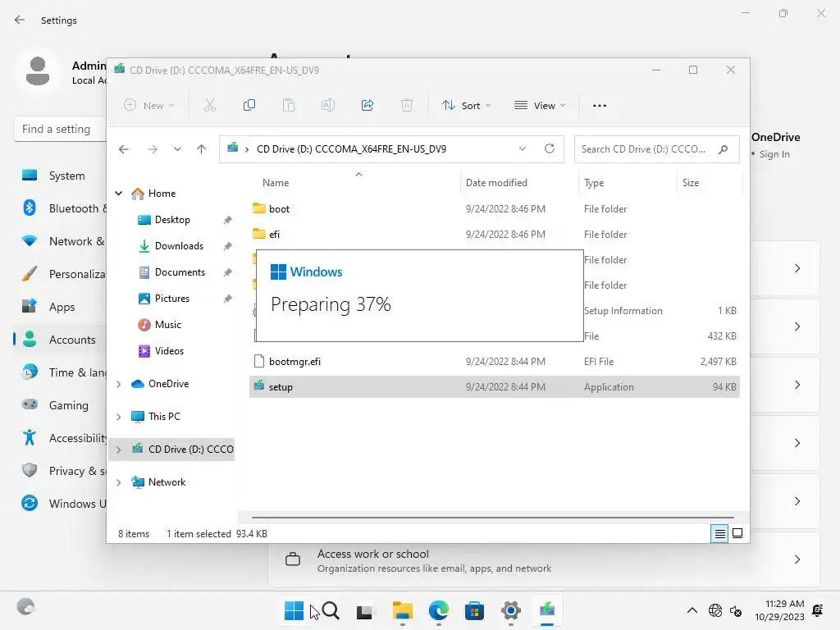Expand the This PC tree node

[118, 416]
